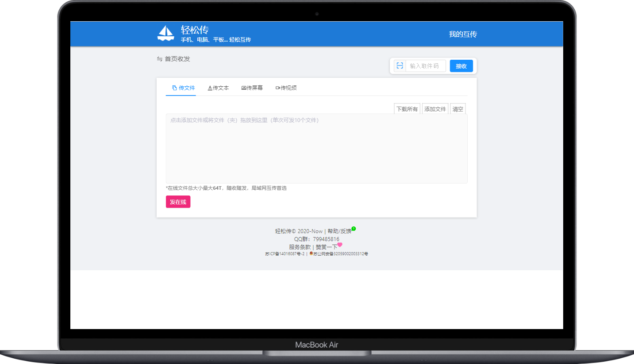Click the police badge icon before 苏公网安备
Viewport: 634px width, 364px height.
click(x=311, y=254)
